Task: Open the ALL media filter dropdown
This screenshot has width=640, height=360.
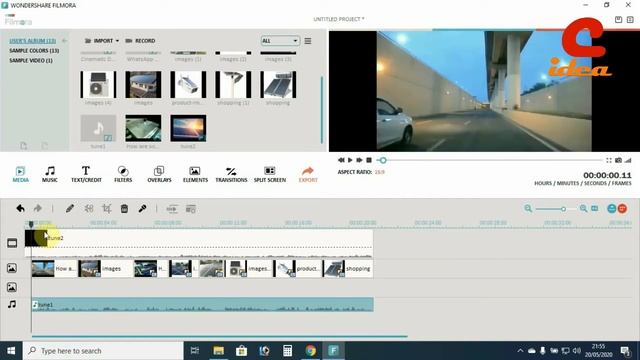Action: [280, 41]
